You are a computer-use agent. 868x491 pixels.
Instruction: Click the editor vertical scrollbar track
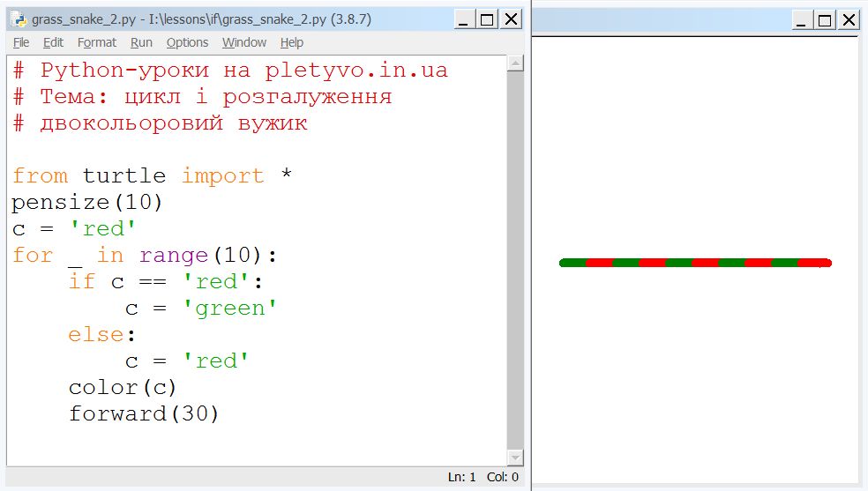click(x=515, y=260)
